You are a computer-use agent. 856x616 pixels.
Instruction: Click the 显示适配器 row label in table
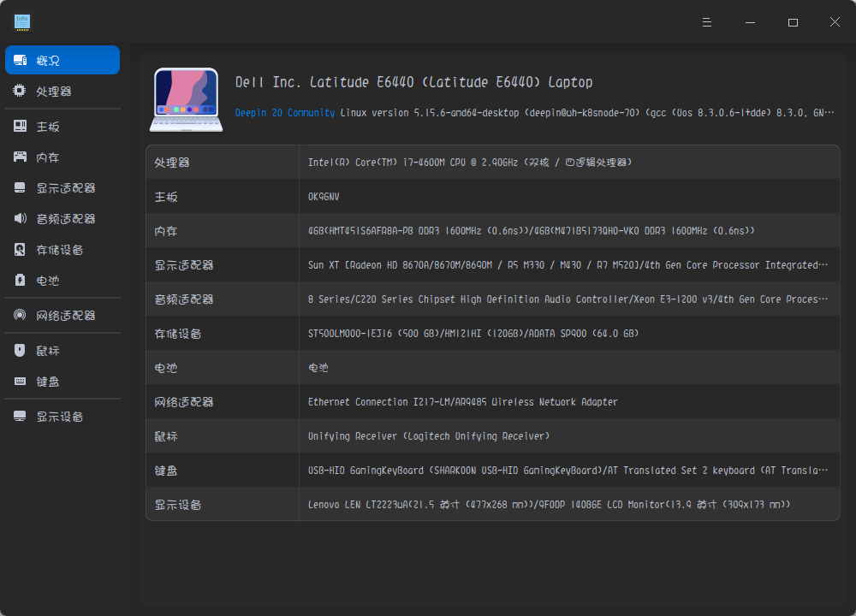pos(184,265)
